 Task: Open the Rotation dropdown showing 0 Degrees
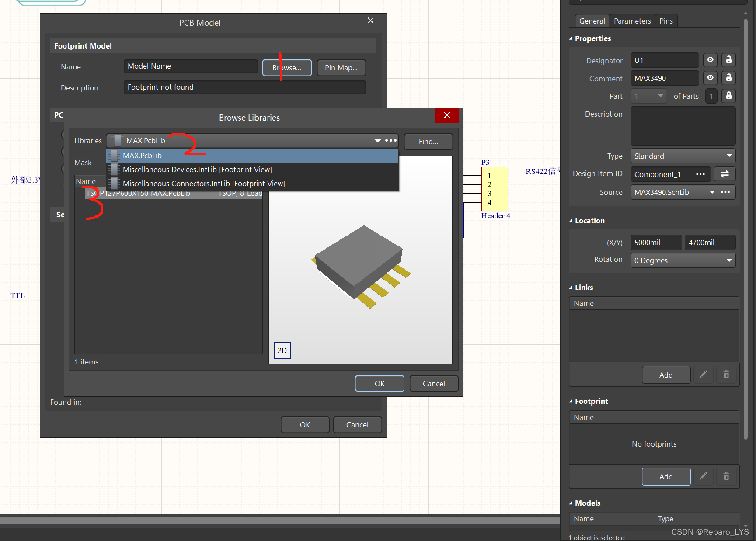click(683, 260)
